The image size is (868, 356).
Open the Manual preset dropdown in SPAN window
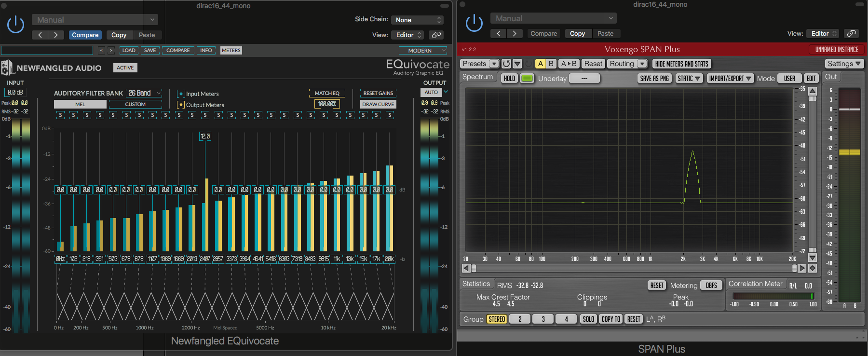coord(554,18)
